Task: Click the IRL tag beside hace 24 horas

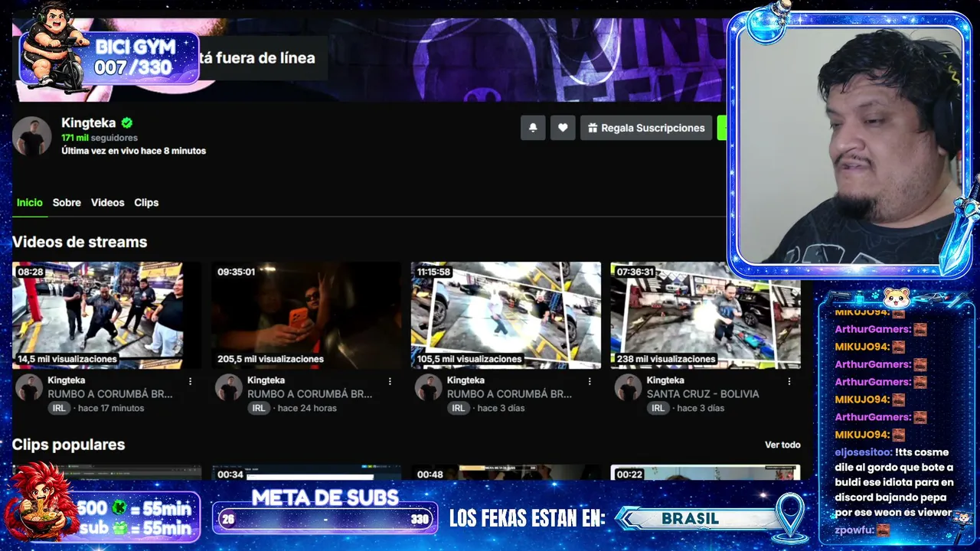Action: [259, 408]
